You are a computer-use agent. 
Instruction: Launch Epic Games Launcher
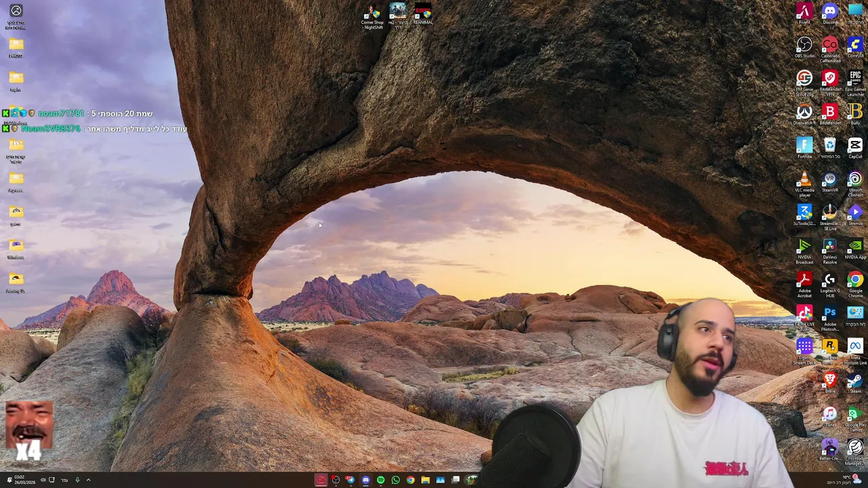point(855,82)
